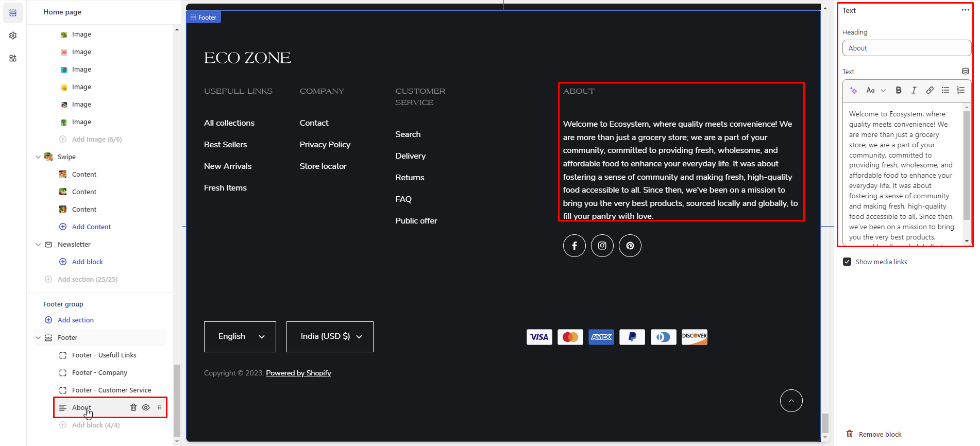Delete the About block with trash icon

pos(133,407)
